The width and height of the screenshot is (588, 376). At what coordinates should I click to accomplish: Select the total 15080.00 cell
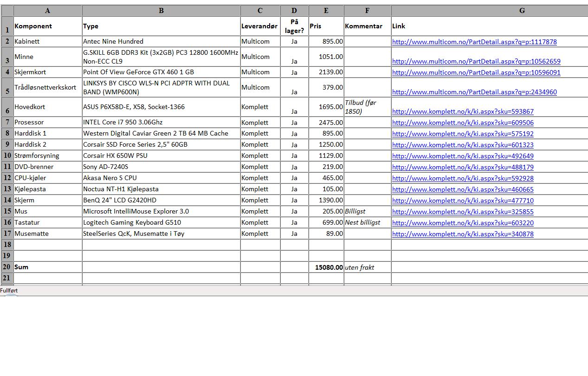coord(326,267)
